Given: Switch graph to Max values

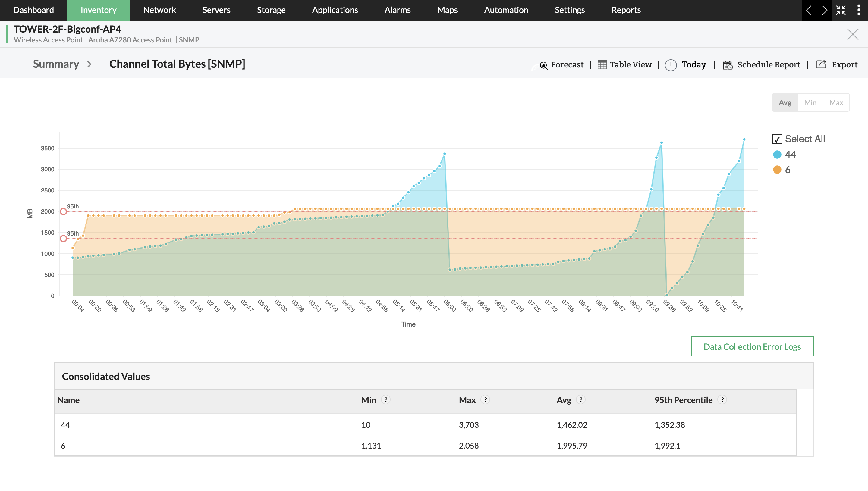Looking at the screenshot, I should tap(836, 102).
